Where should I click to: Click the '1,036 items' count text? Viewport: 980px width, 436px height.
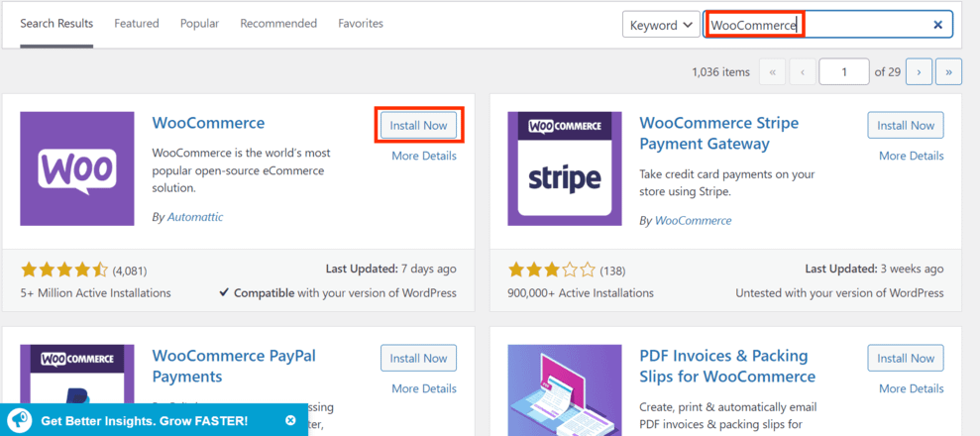click(x=720, y=72)
